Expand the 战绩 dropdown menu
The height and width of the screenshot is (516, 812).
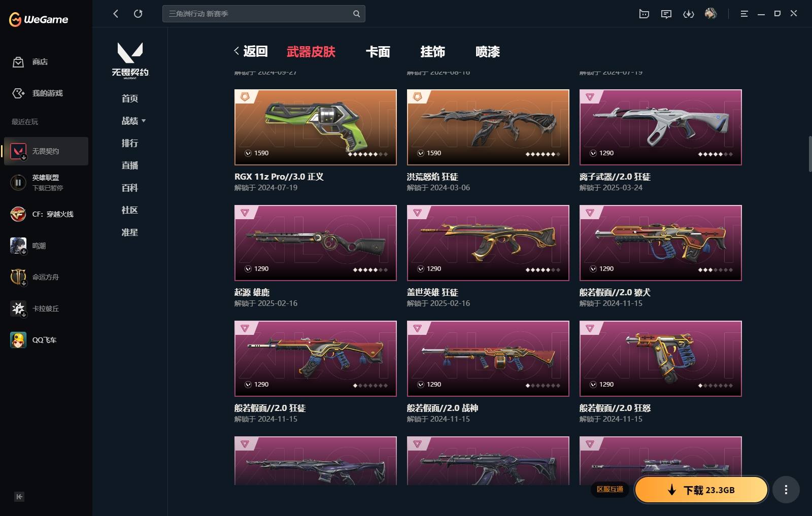coord(133,121)
